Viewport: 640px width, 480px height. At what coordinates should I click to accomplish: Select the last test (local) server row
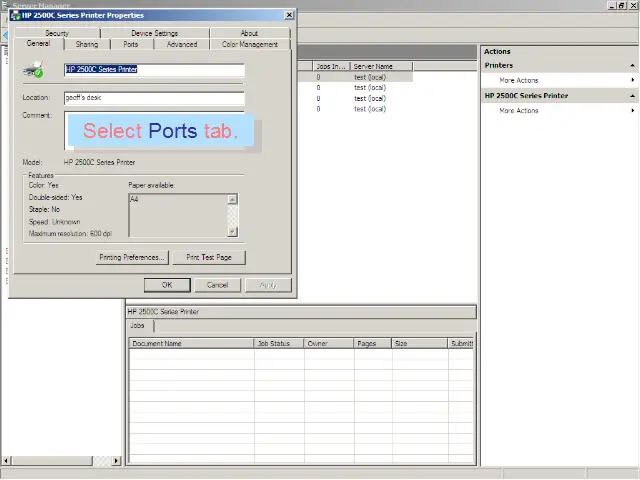coord(370,109)
